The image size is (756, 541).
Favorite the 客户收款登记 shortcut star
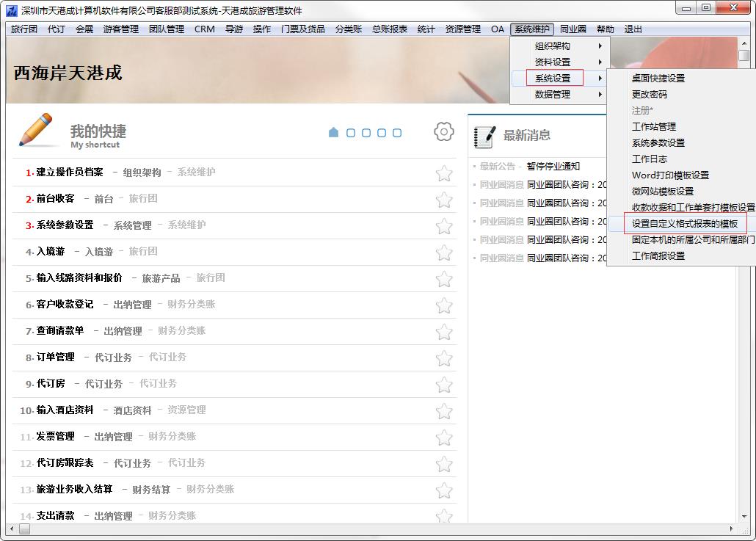click(x=443, y=305)
